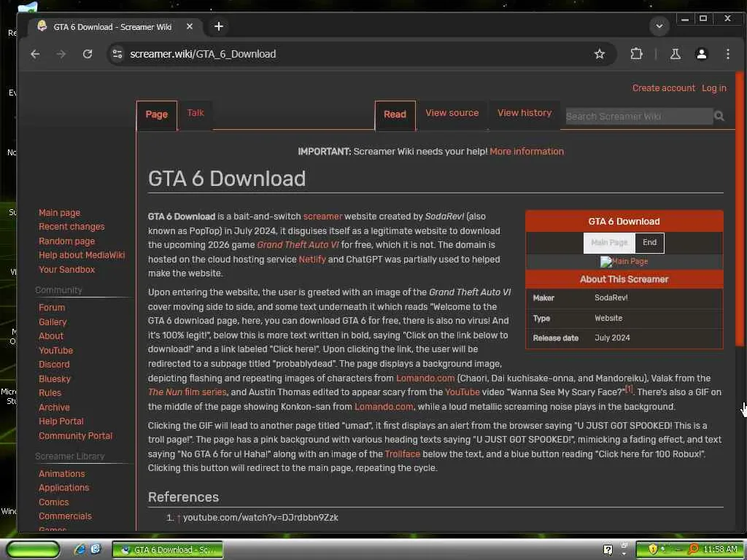
Task: Open the Extensions puzzle icon
Action: point(636,54)
